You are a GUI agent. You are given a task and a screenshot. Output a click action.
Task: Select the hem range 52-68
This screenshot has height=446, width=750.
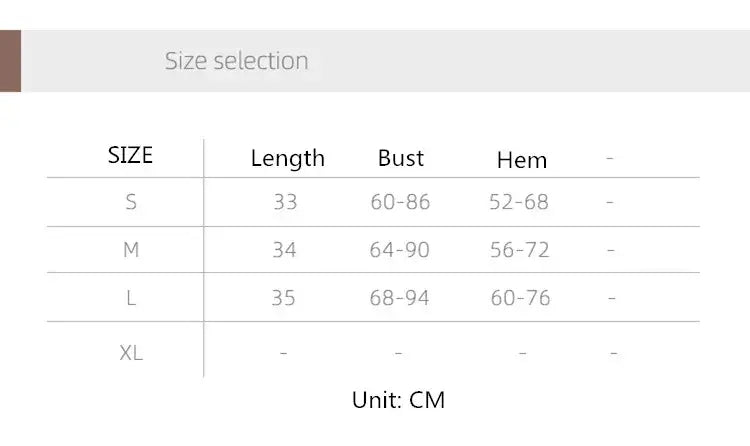coord(519,202)
